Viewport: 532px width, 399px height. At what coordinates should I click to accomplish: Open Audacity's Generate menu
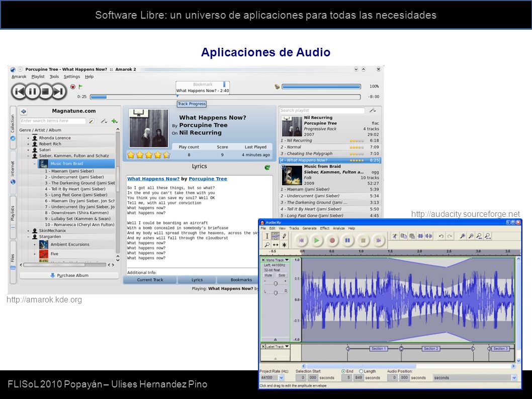click(309, 228)
